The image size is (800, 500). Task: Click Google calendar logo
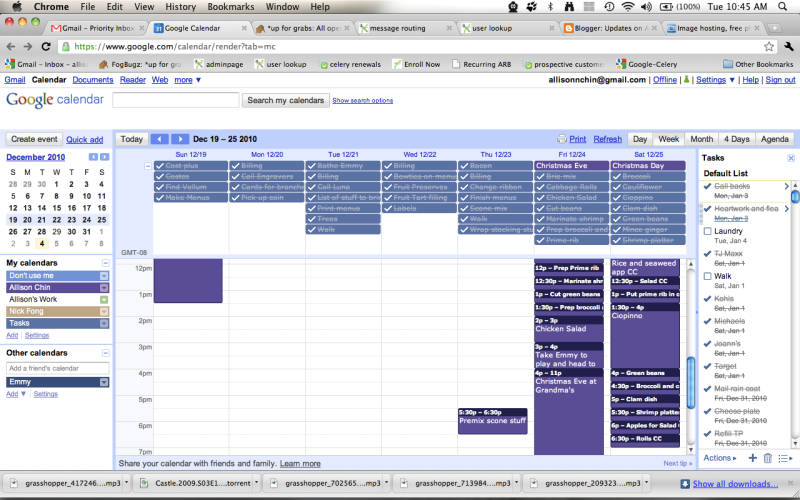pyautogui.click(x=55, y=99)
